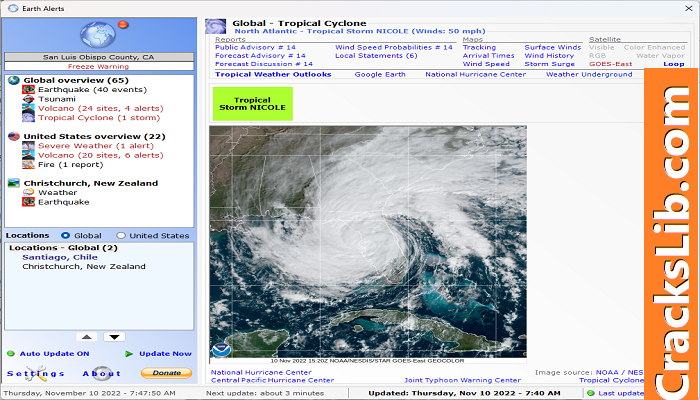This screenshot has height=400, width=700.
Task: Click the cyclone icon in the main header
Action: pyautogui.click(x=216, y=26)
